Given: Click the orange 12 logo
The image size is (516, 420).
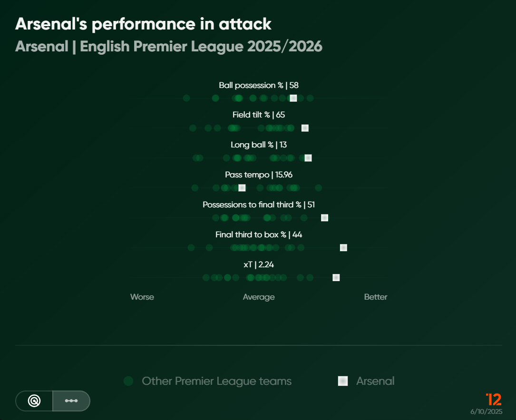Looking at the screenshot, I should tap(494, 399).
